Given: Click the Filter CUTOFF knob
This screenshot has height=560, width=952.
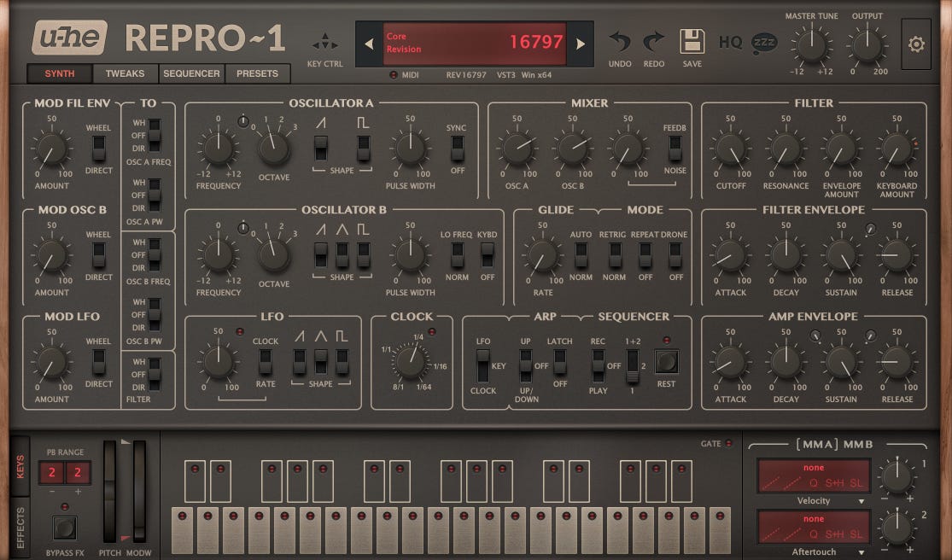Looking at the screenshot, I should [730, 150].
